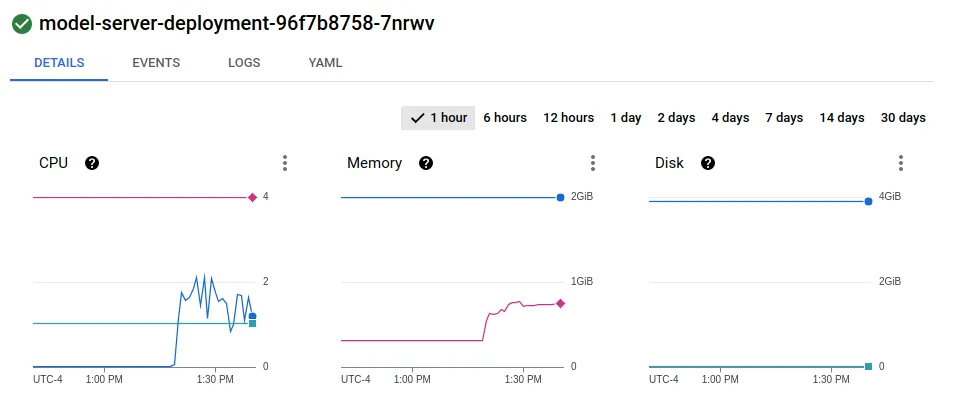Select the 1 hour time range
The height and width of the screenshot is (420, 955).
tap(438, 118)
